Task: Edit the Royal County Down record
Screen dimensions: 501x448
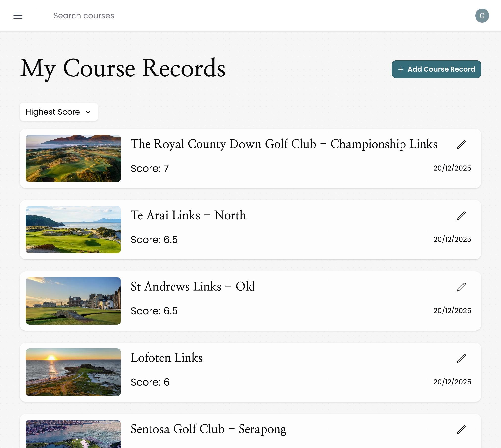Action: coord(461,145)
